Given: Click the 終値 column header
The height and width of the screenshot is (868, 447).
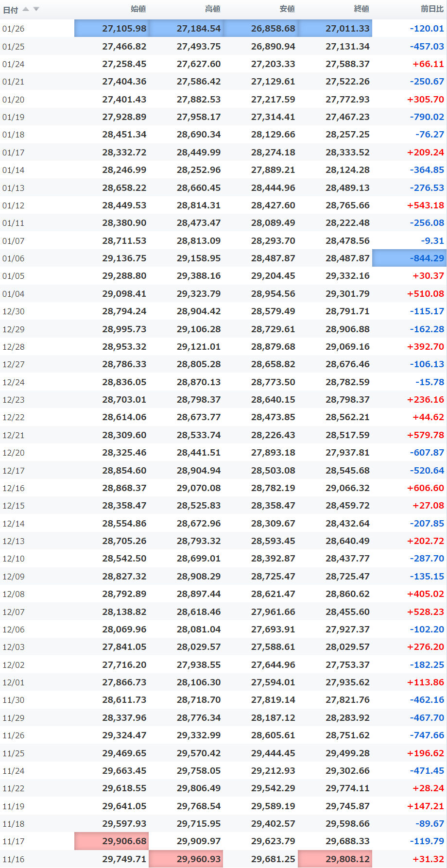Looking at the screenshot, I should click(x=361, y=9).
